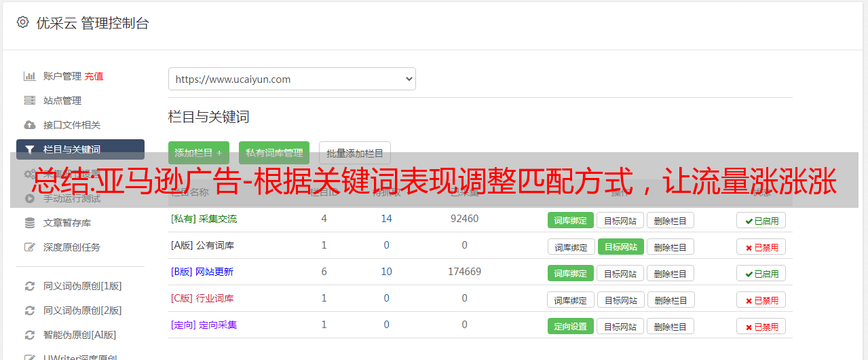Click 目标网站 for 定向采集 row
868x360 pixels.
tap(620, 326)
